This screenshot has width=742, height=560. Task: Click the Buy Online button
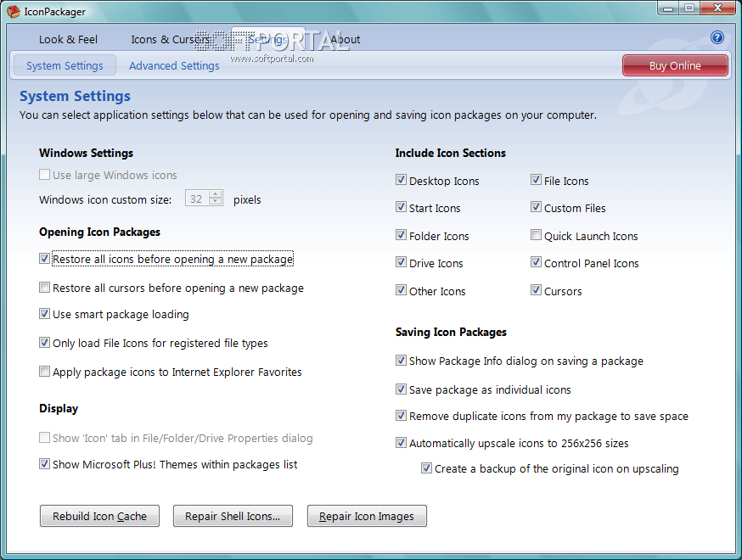click(x=675, y=65)
